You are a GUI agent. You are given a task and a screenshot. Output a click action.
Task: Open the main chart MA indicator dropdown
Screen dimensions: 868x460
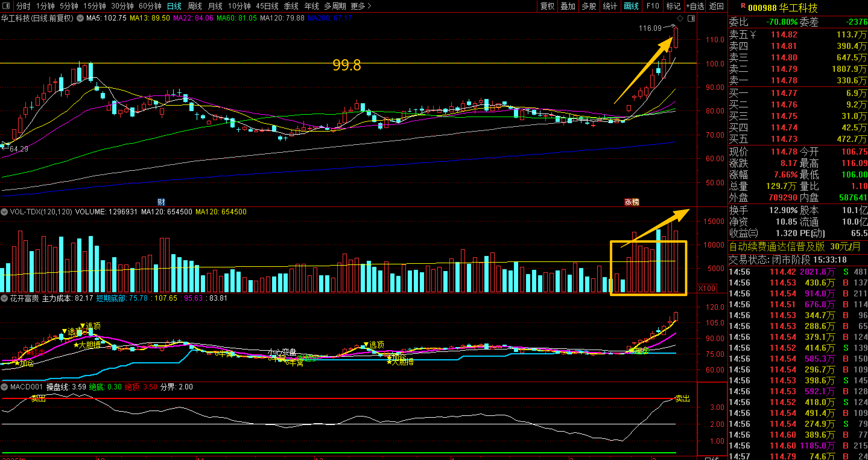click(x=80, y=18)
